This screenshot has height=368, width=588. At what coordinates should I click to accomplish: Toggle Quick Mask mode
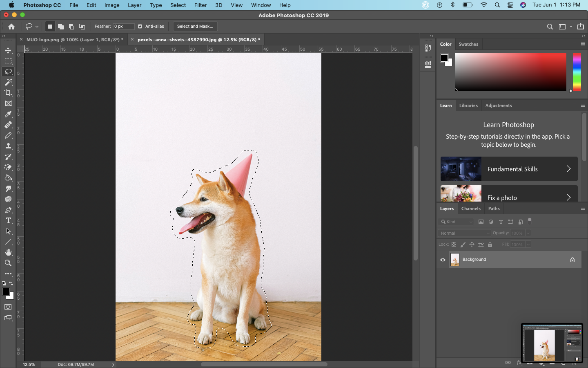pos(8,307)
